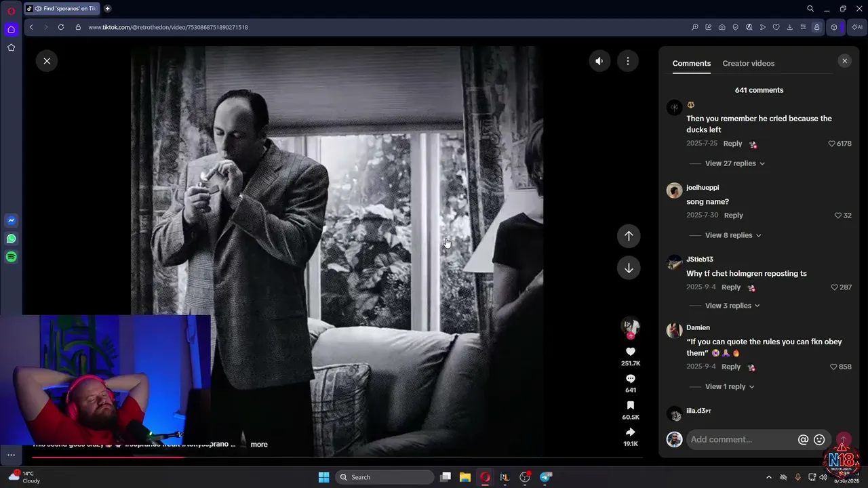Viewport: 868px width, 488px height.
Task: Expand View 8 replies
Action: [733, 235]
